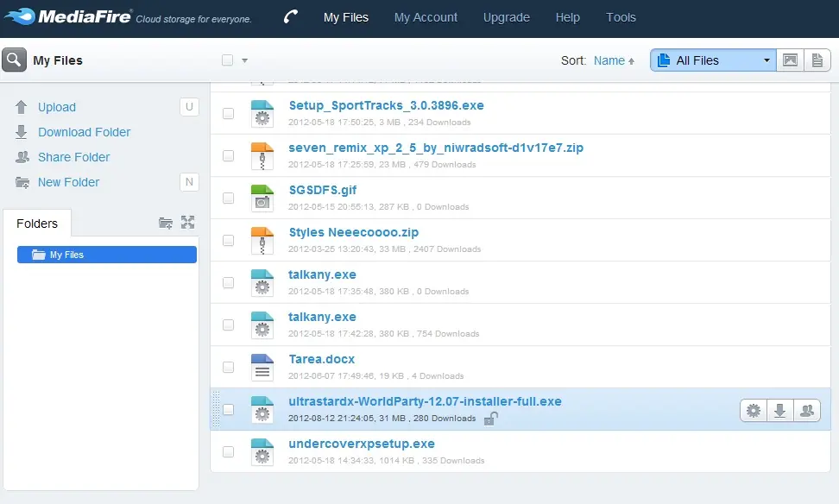Select the Folders tab
The width and height of the screenshot is (839, 504).
click(37, 224)
